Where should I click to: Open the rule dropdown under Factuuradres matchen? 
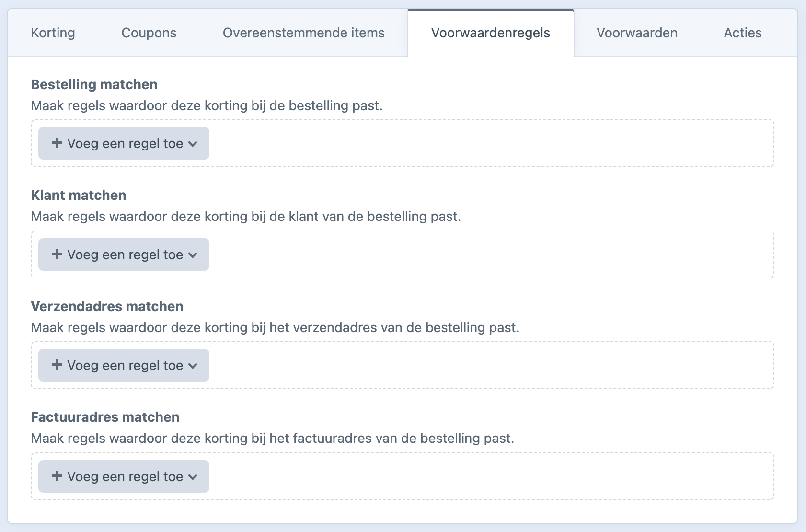[x=194, y=476]
